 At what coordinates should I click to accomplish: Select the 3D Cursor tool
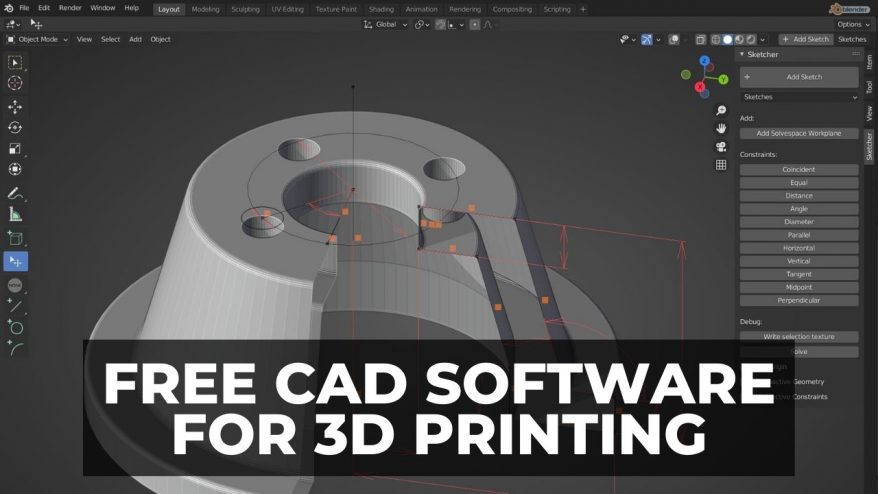click(15, 83)
